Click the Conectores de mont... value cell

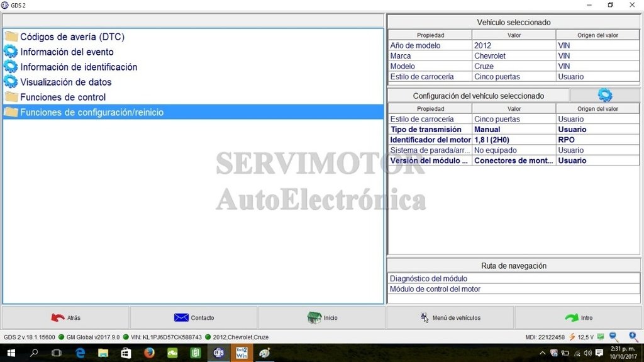514,161
